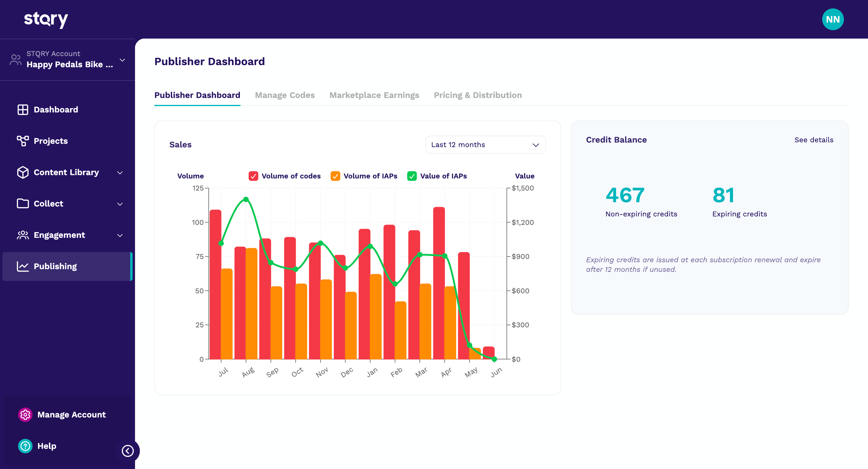
Task: Open the Collect menu item
Action: pos(68,203)
